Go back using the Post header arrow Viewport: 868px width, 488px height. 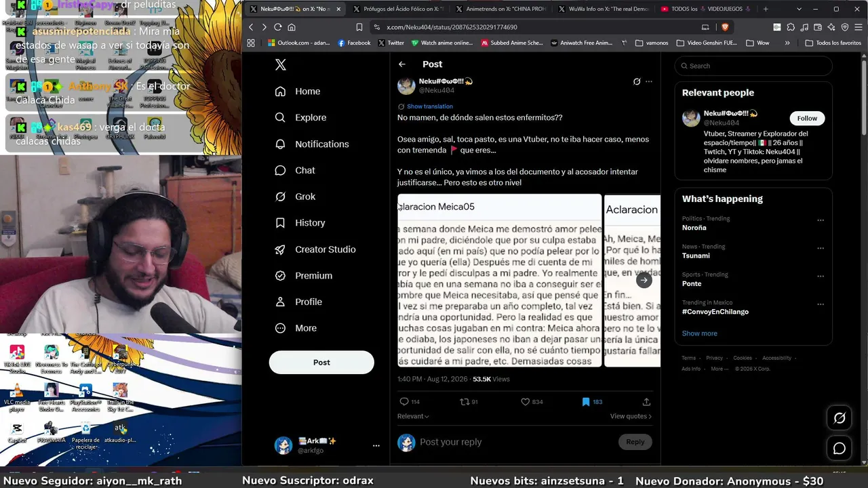coord(402,64)
